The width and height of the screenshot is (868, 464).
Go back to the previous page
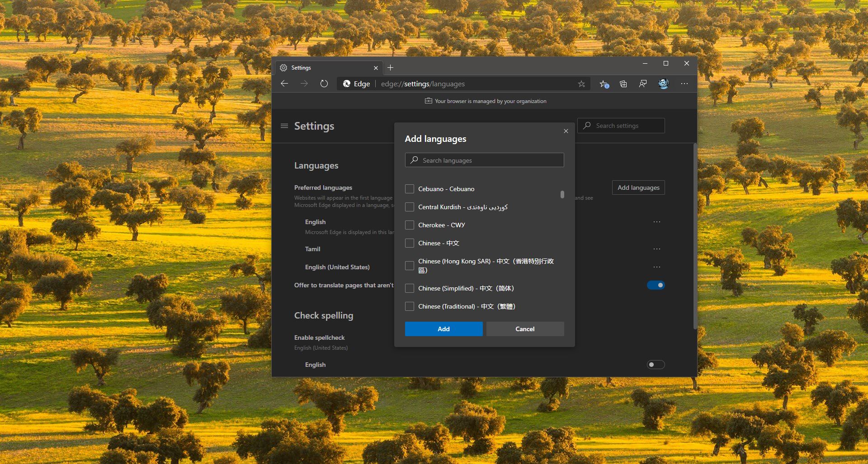pyautogui.click(x=284, y=84)
